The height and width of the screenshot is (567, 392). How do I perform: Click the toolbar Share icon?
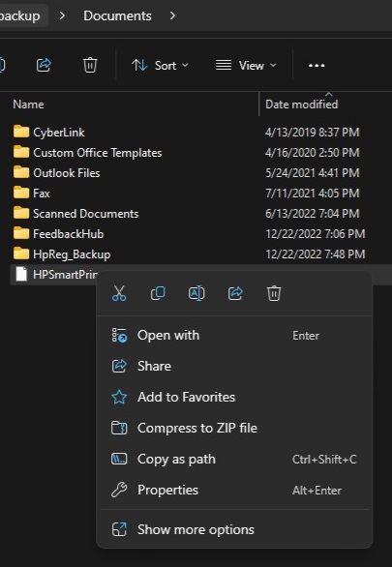44,66
